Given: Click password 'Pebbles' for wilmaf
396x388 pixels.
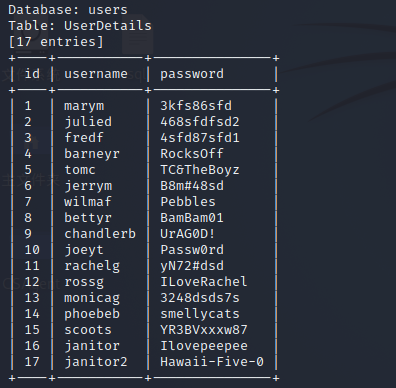Looking at the screenshot, I should [188, 202].
